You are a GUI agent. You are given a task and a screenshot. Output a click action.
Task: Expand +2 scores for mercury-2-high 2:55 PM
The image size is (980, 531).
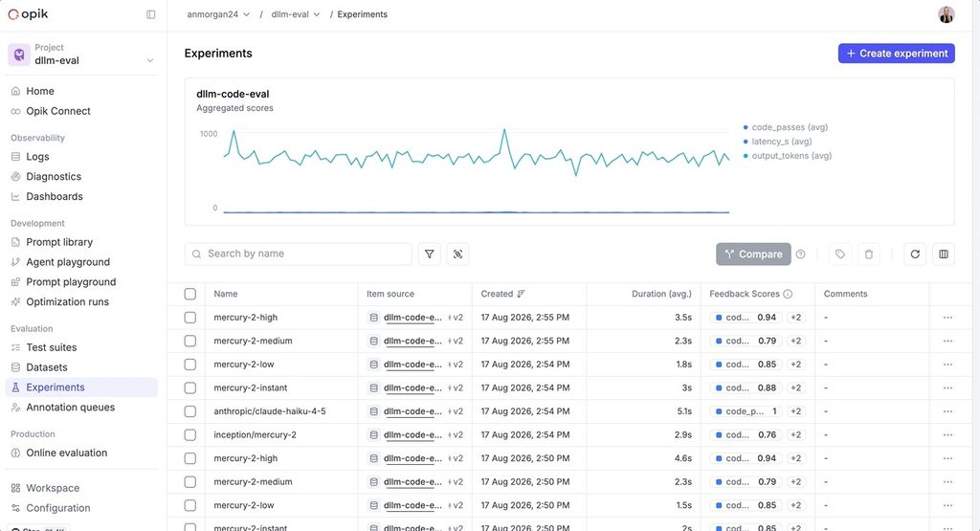pyautogui.click(x=795, y=318)
